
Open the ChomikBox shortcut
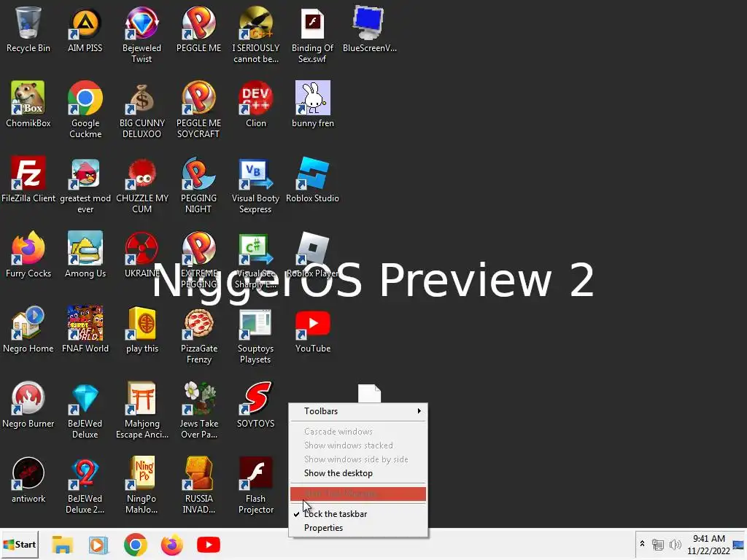28,104
